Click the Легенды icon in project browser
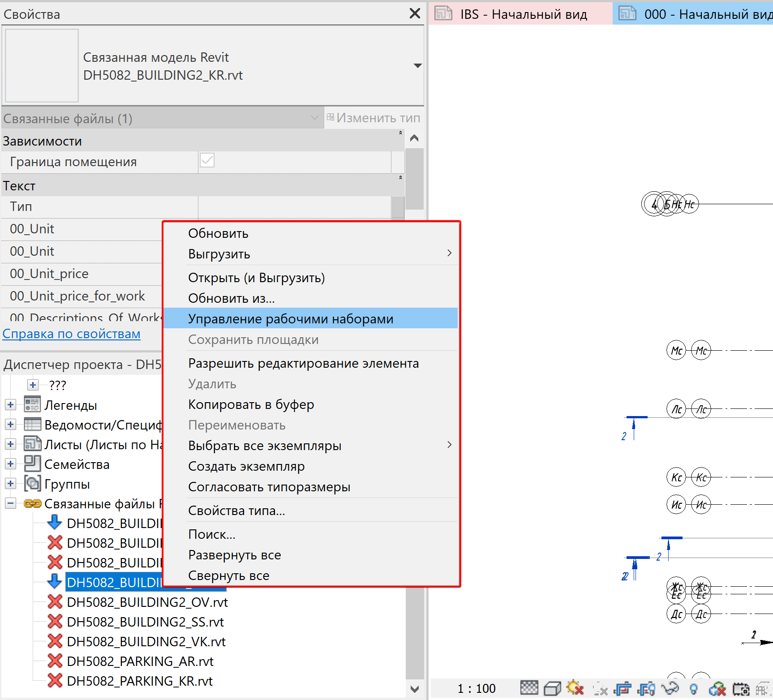 click(32, 404)
